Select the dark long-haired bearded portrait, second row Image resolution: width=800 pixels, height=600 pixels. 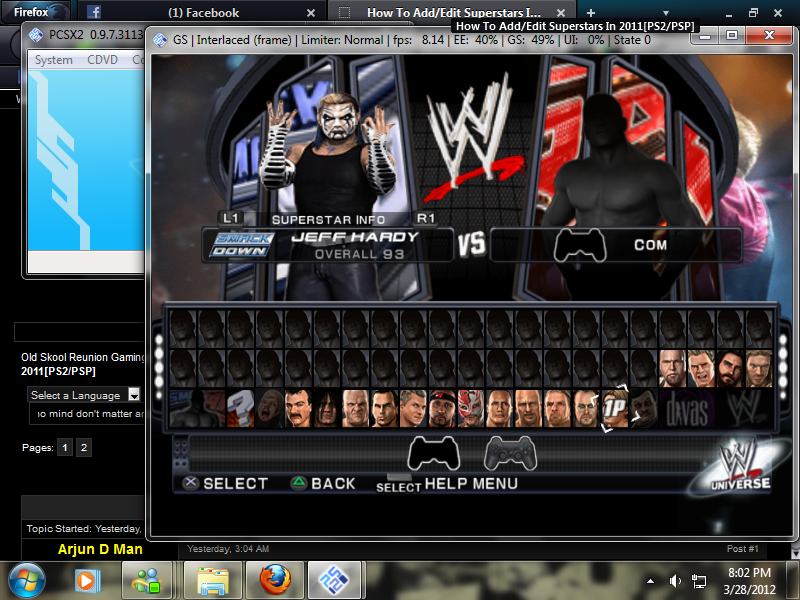coord(730,368)
